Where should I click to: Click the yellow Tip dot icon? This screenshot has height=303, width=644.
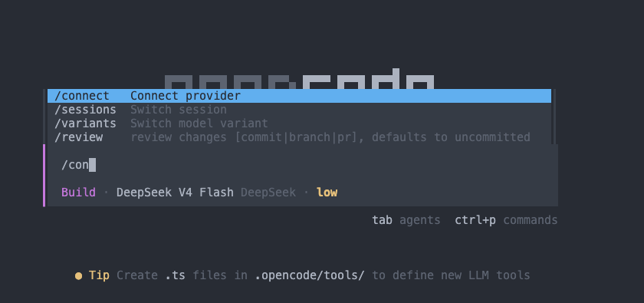click(78, 276)
